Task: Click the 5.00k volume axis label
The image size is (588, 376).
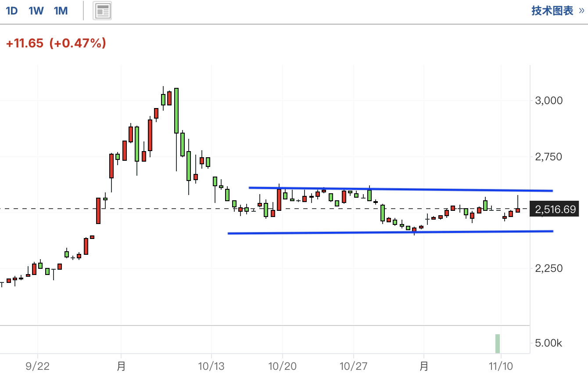Action: point(549,343)
